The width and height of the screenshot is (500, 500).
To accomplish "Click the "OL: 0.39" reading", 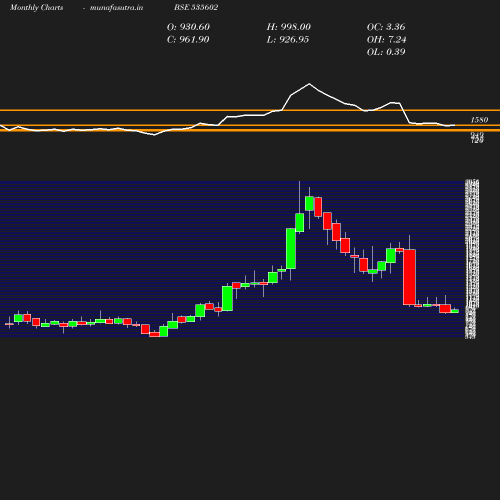I will [x=386, y=52].
